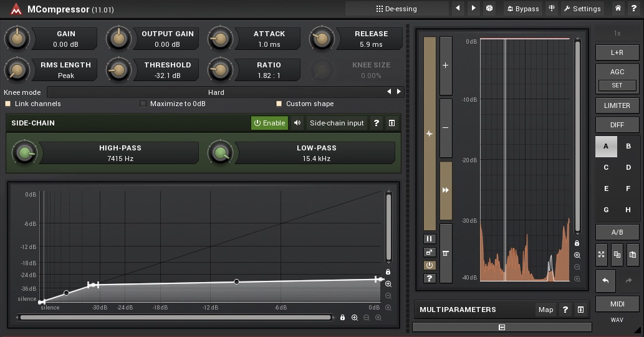Click meter minus button

click(x=446, y=128)
